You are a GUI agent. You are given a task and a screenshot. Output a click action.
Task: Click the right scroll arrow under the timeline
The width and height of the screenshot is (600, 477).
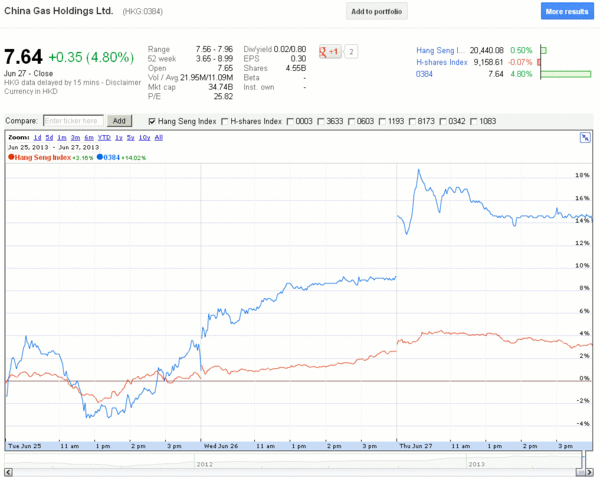[x=589, y=472]
